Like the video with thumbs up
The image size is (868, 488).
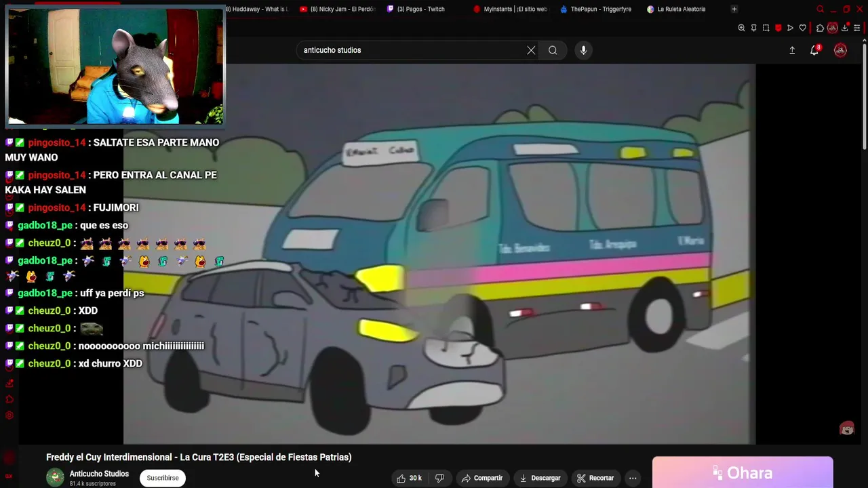pos(409,478)
